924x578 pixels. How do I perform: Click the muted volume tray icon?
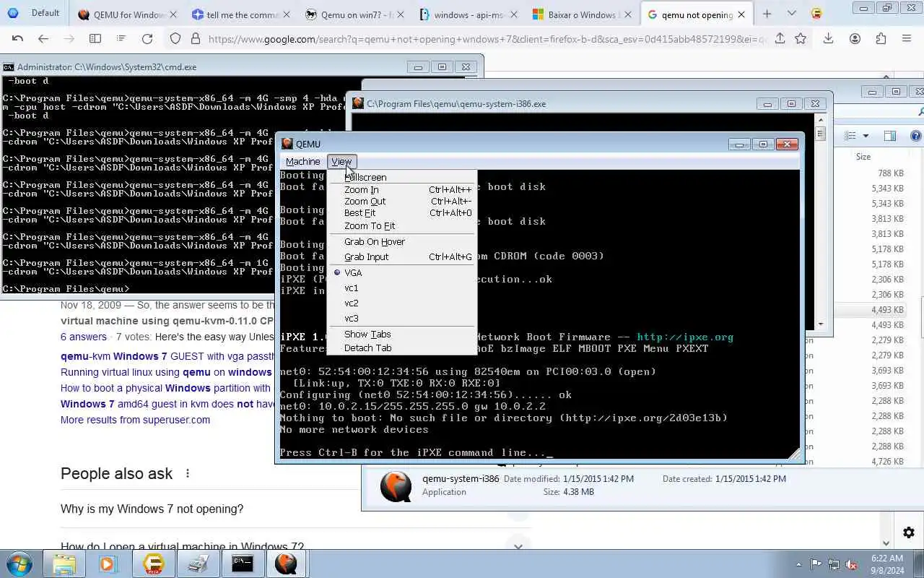click(x=852, y=564)
